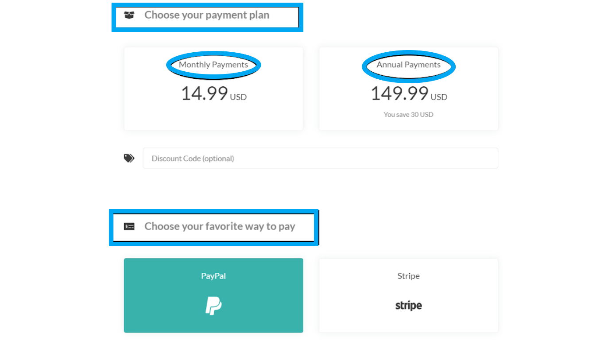The height and width of the screenshot is (364, 608).
Task: Click the credit card icon beside pay heading
Action: [x=129, y=227]
